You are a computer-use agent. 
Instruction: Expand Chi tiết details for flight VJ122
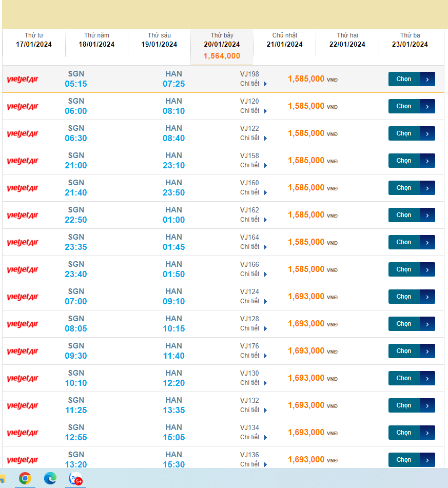(x=254, y=138)
